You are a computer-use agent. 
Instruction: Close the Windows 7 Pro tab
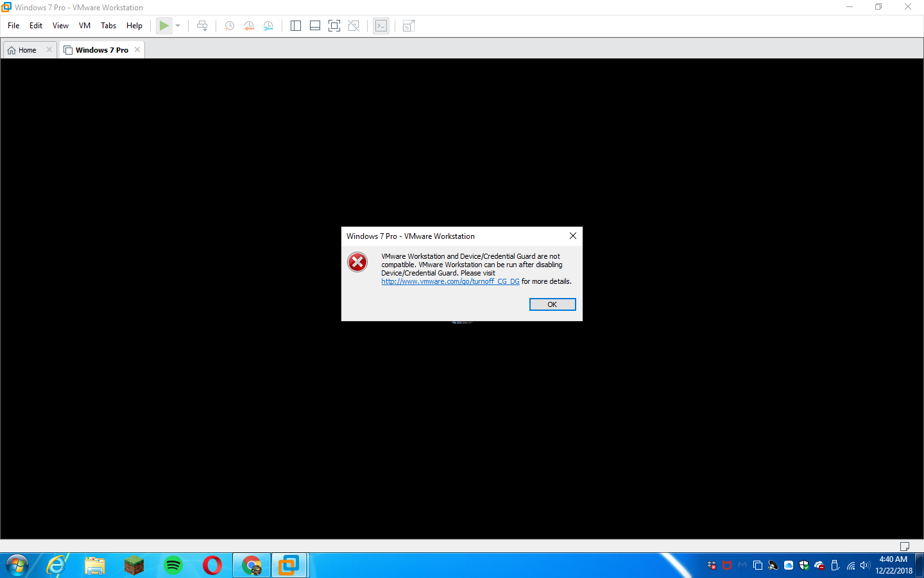coord(137,49)
